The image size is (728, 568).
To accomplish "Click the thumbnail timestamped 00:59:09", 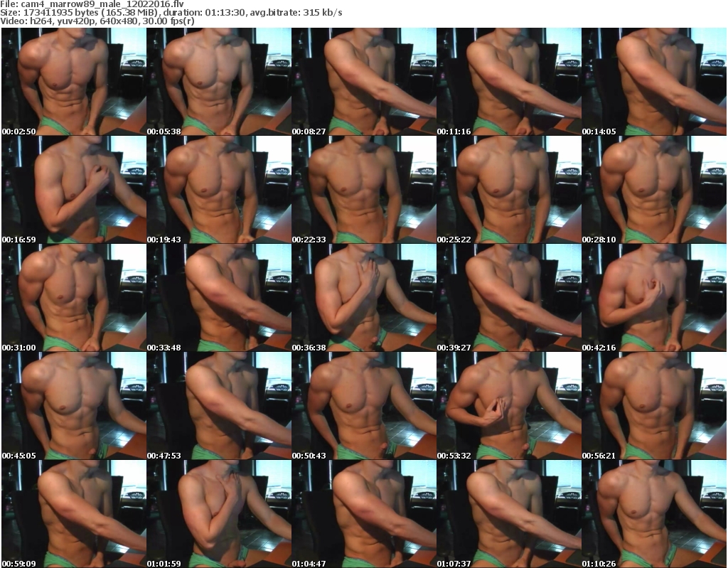I will coord(74,514).
